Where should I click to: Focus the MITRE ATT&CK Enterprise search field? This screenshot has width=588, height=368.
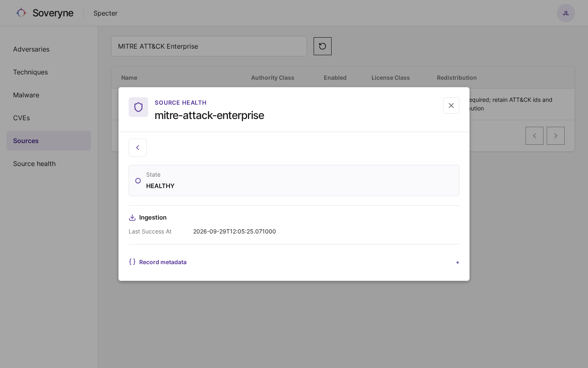coord(209,46)
